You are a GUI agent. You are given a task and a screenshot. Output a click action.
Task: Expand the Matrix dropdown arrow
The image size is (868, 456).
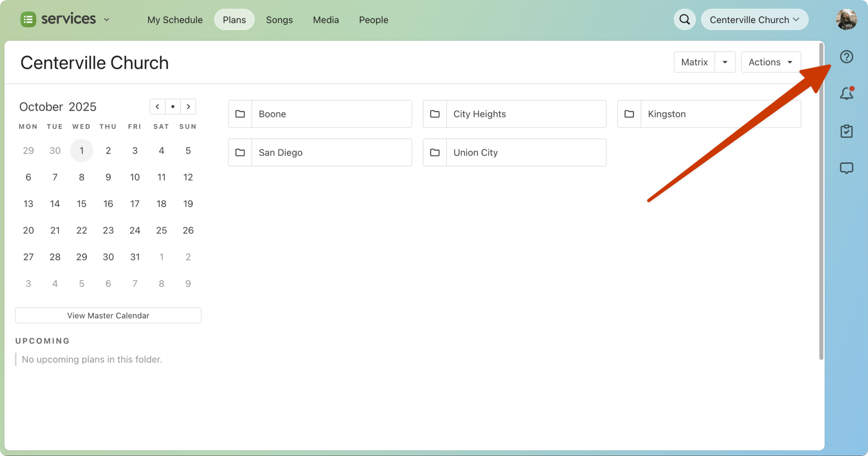[725, 62]
